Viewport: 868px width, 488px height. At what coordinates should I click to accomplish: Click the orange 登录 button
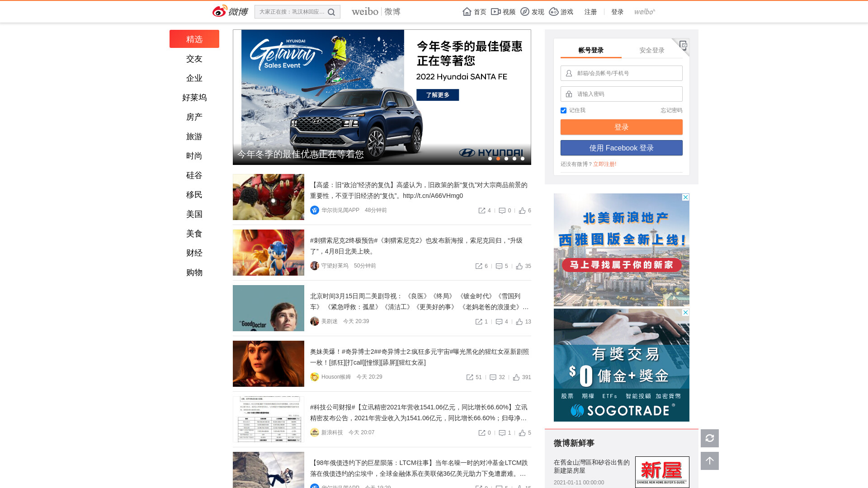(x=622, y=127)
